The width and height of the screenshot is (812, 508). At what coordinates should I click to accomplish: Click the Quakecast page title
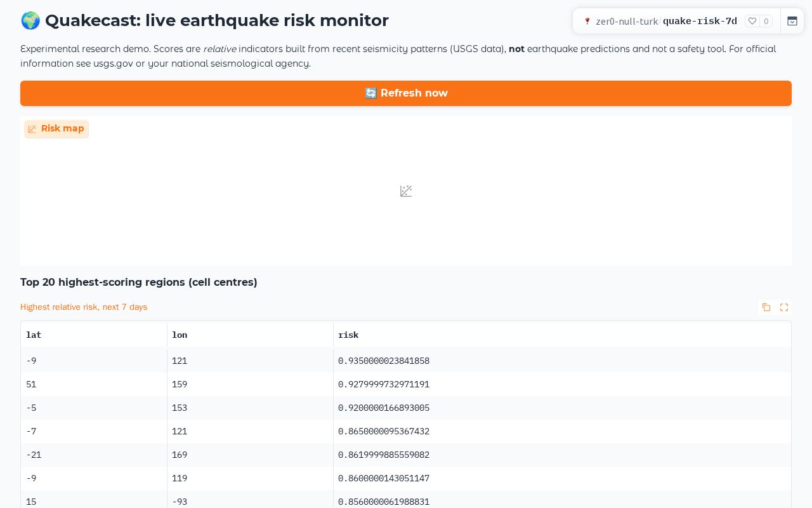pyautogui.click(x=204, y=20)
